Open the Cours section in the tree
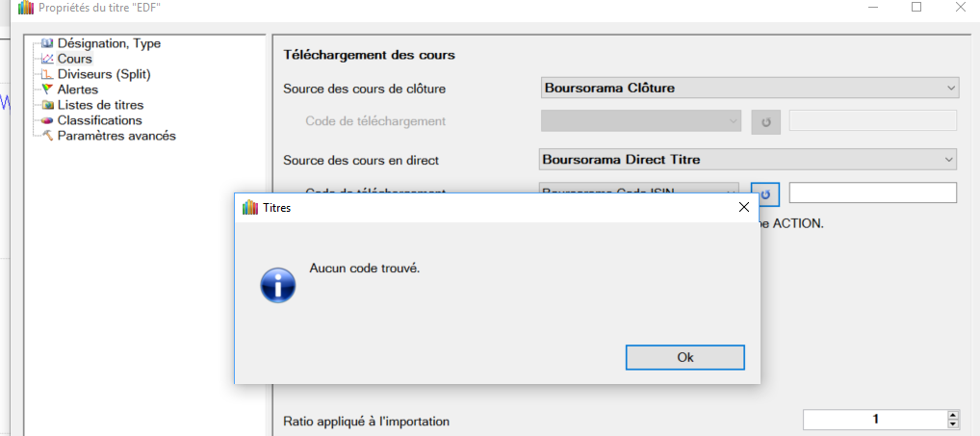The width and height of the screenshot is (980, 436). coord(74,59)
